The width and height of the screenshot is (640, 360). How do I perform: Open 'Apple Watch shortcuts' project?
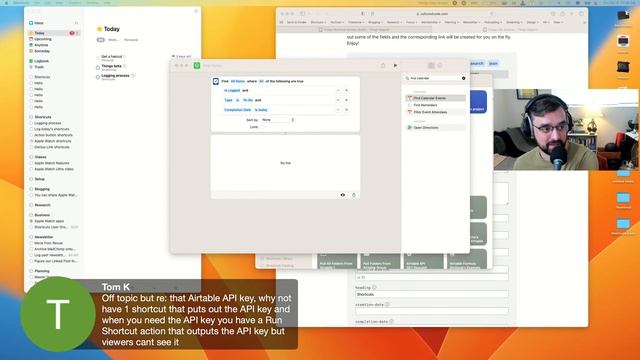click(x=53, y=141)
